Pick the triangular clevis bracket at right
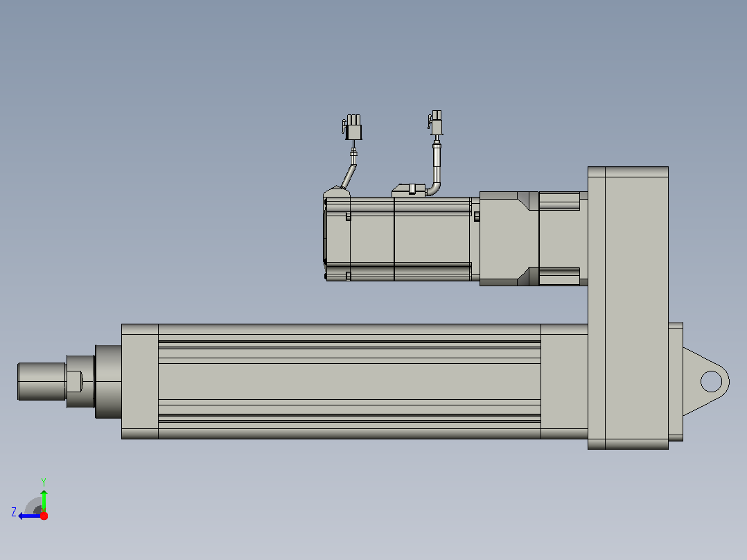 pos(706,381)
